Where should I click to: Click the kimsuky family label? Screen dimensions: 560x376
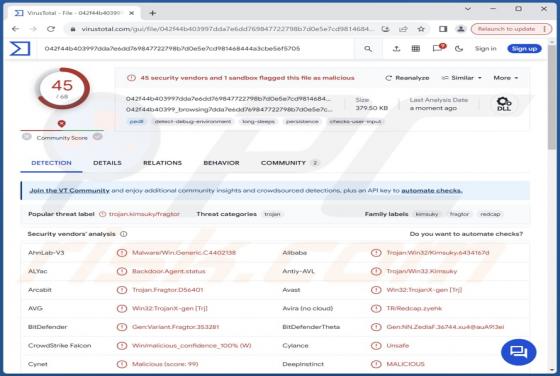pyautogui.click(x=427, y=214)
